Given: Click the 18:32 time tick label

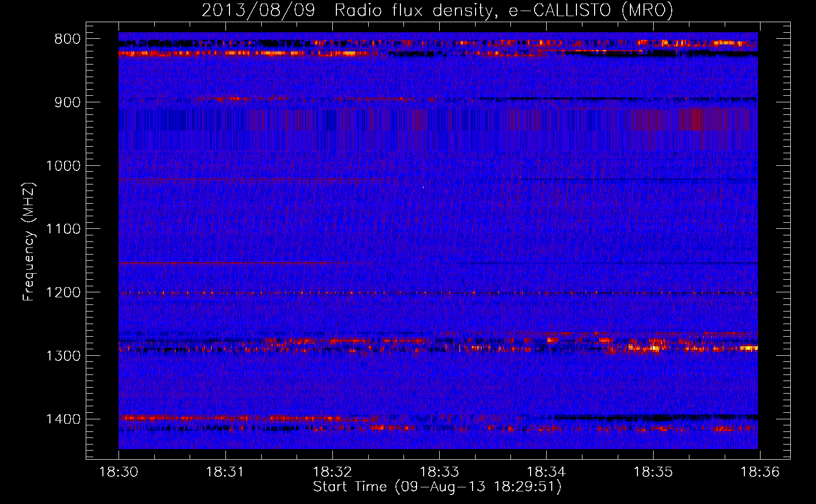Looking at the screenshot, I should (332, 472).
